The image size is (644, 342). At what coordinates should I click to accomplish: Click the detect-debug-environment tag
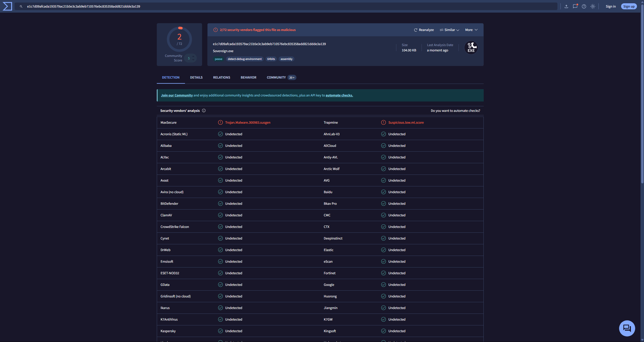pos(245,59)
